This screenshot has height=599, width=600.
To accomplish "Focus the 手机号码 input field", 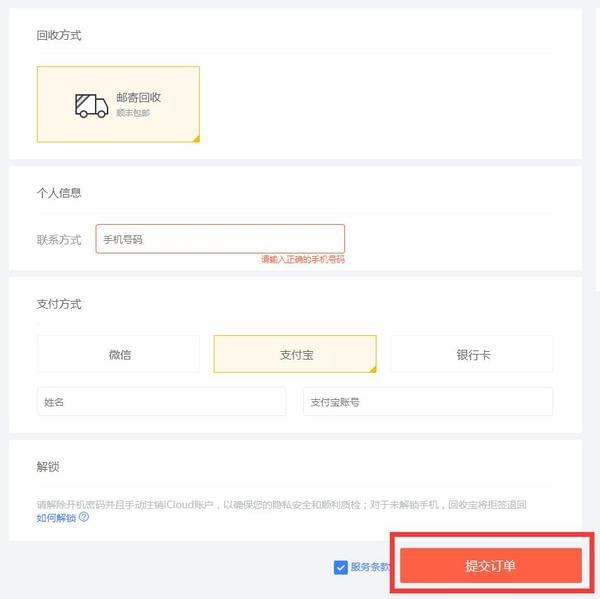I will coord(220,239).
